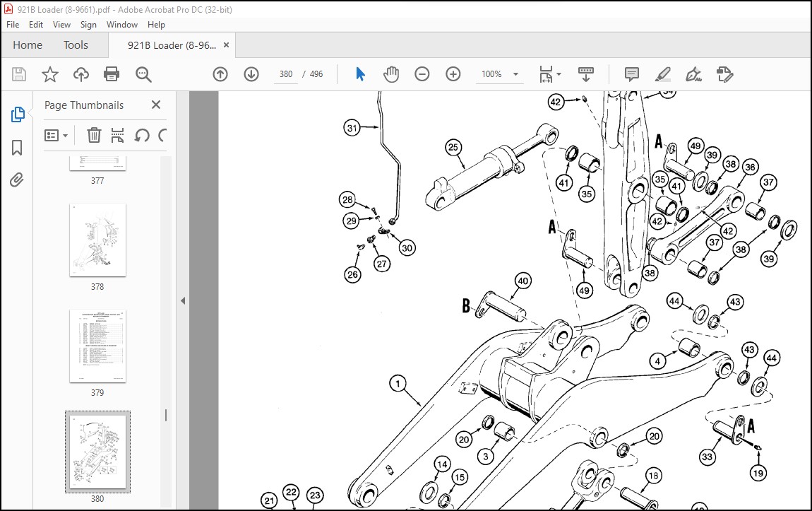Open the Help menu
Image resolution: width=812 pixels, height=511 pixels.
pos(156,24)
